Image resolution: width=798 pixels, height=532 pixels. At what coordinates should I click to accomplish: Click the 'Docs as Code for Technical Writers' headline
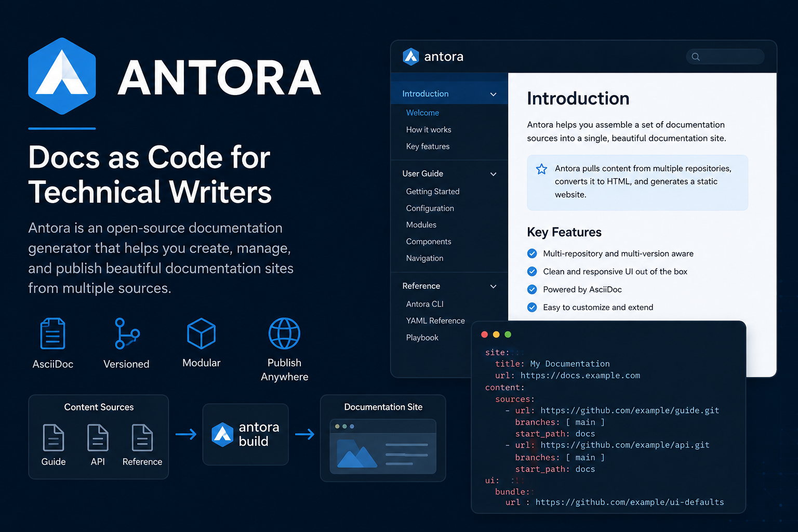(x=150, y=174)
